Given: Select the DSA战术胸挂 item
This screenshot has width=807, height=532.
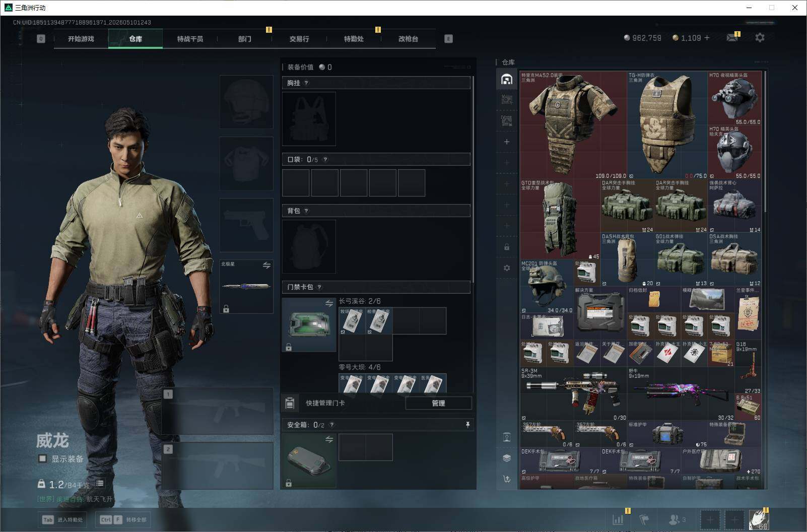Looking at the screenshot, I should pyautogui.click(x=735, y=260).
